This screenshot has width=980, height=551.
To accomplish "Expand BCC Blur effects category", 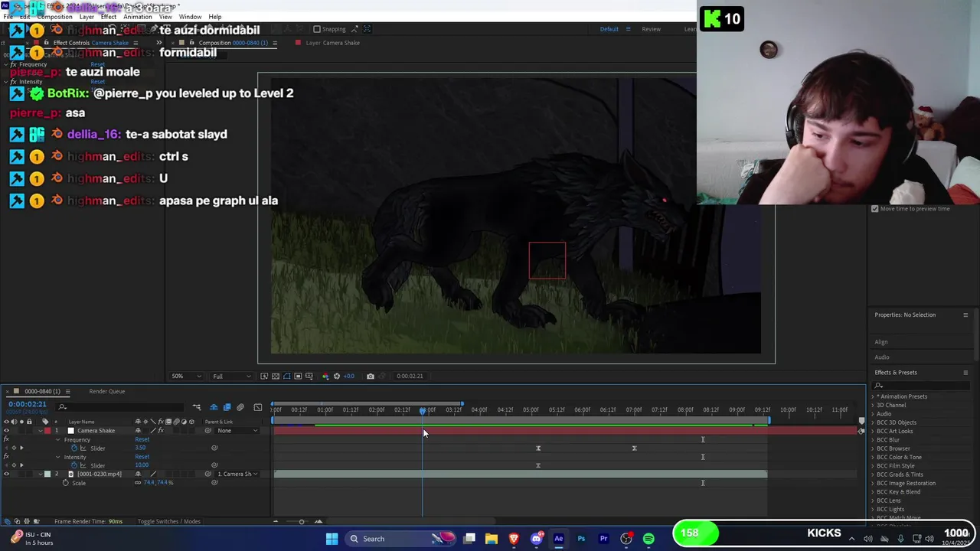I will pos(873,440).
